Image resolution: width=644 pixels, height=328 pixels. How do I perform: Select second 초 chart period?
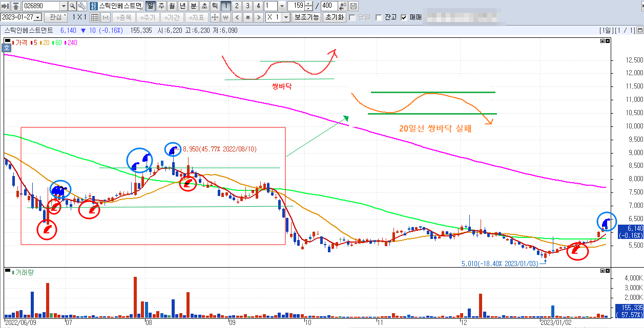click(203, 6)
